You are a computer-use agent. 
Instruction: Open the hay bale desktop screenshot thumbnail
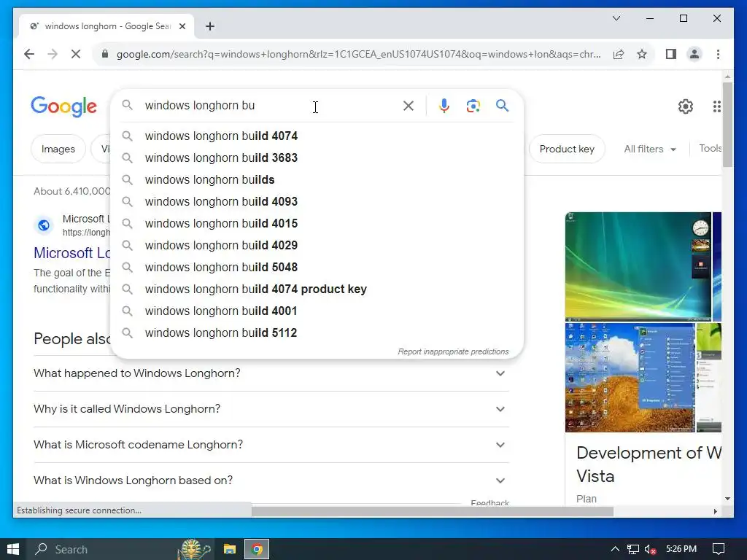630,378
